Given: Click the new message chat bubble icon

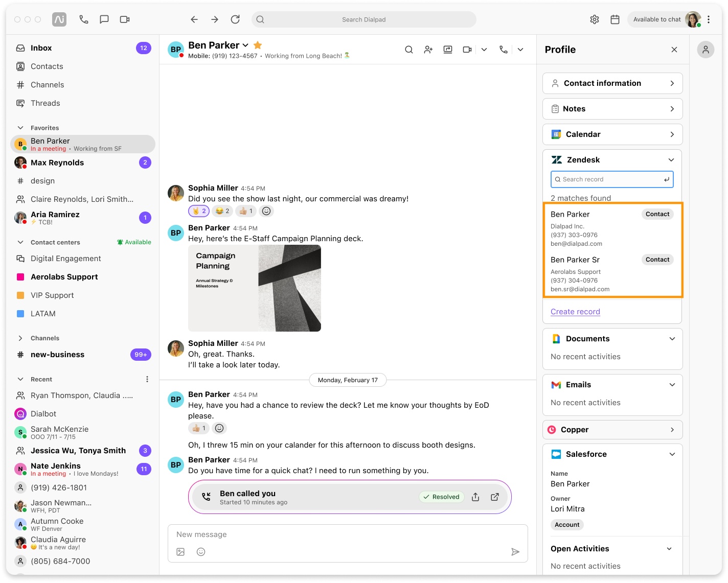Looking at the screenshot, I should click(104, 19).
